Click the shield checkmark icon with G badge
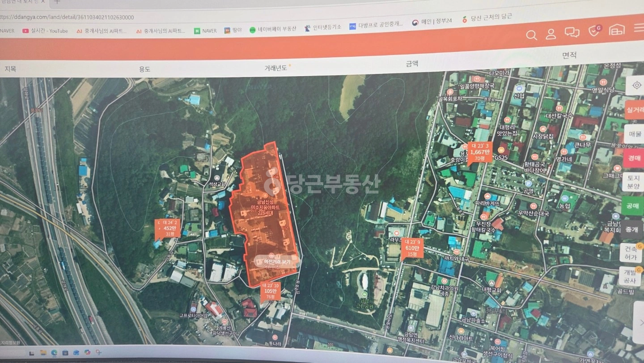644x363 pixels. tap(595, 30)
